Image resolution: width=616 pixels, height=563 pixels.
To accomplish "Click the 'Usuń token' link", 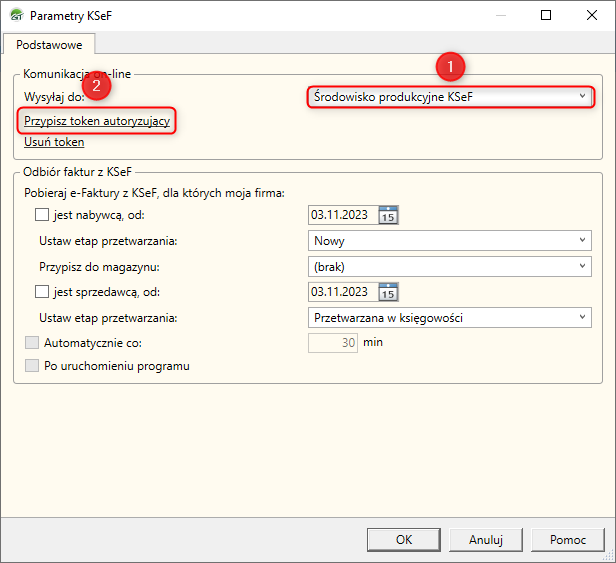I will [x=54, y=142].
